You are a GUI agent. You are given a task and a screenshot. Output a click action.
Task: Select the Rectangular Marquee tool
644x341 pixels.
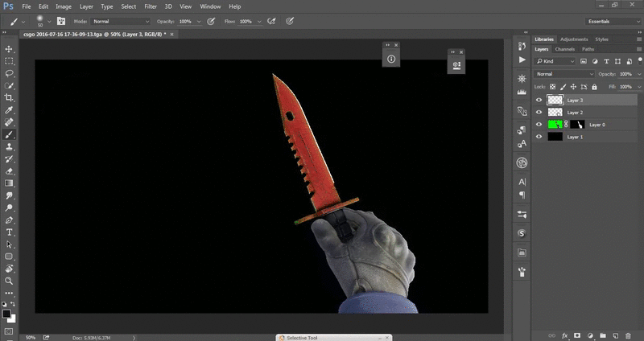pos(9,61)
